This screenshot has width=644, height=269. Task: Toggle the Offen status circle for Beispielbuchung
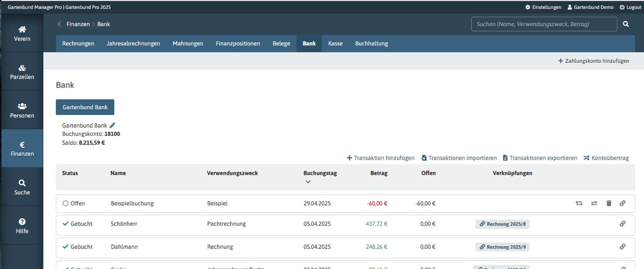(65, 203)
